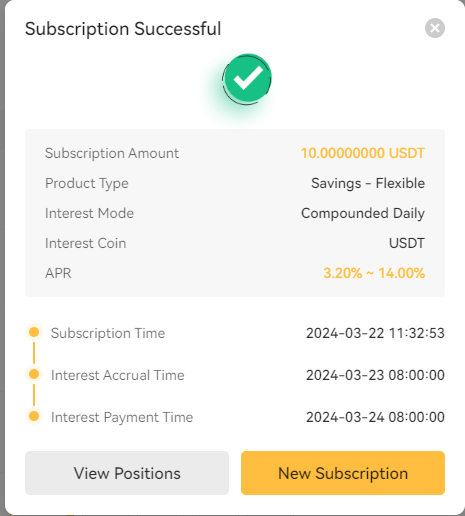
Task: Click the Interest Accrual Time label
Action: (118, 375)
